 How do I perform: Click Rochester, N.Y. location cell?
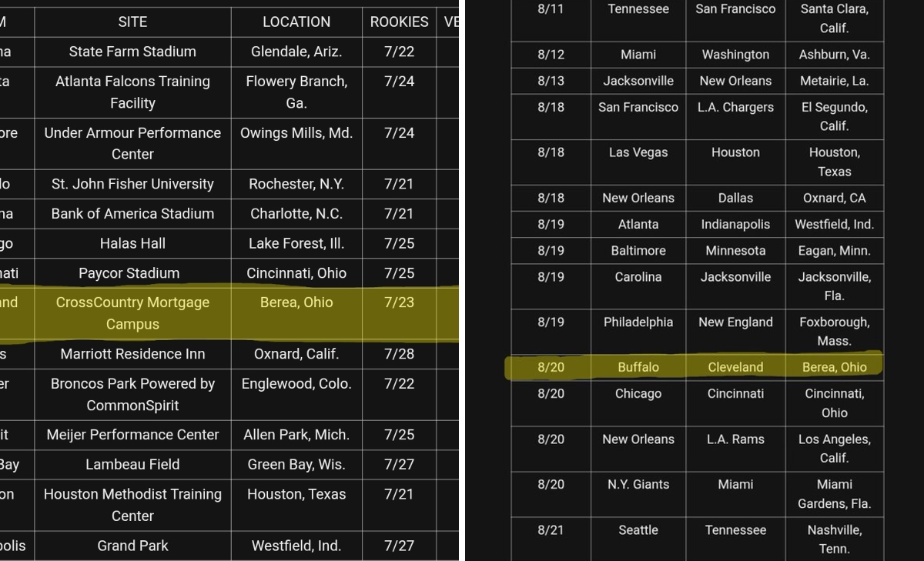[296, 184]
